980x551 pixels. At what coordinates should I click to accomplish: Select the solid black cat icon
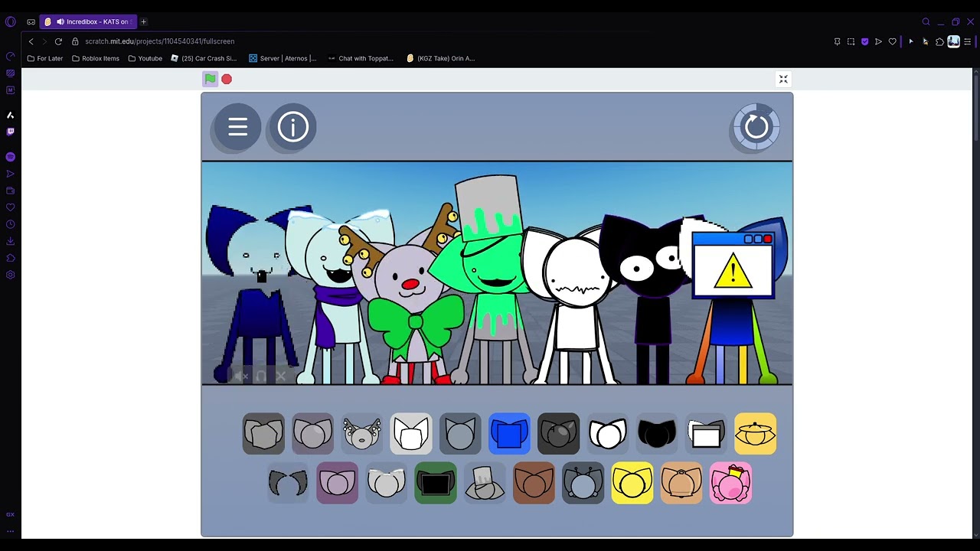pyautogui.click(x=657, y=434)
